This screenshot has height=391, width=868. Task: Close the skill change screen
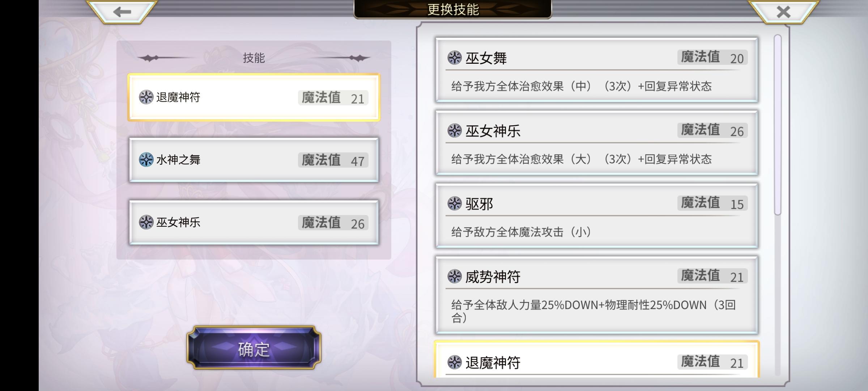(x=783, y=12)
